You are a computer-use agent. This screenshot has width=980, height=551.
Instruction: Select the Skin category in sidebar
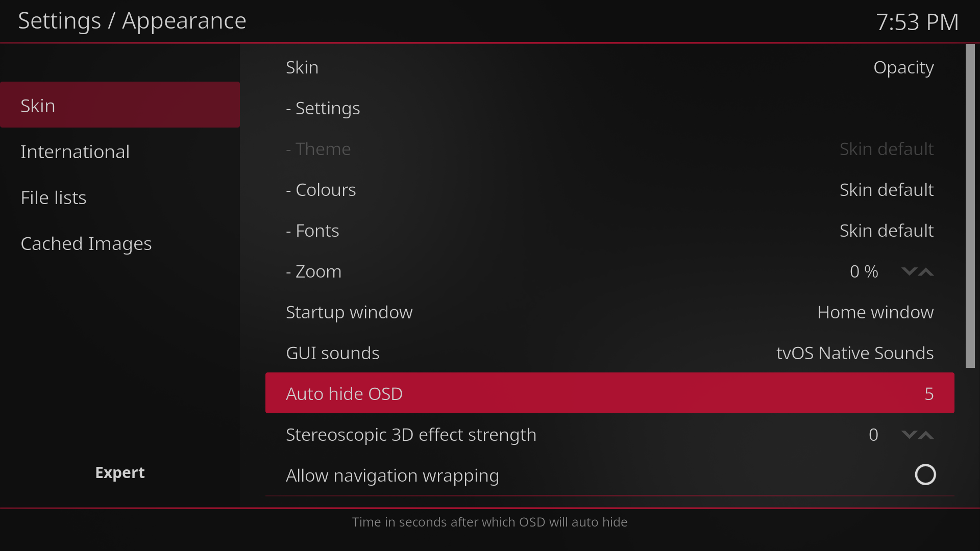(x=120, y=105)
